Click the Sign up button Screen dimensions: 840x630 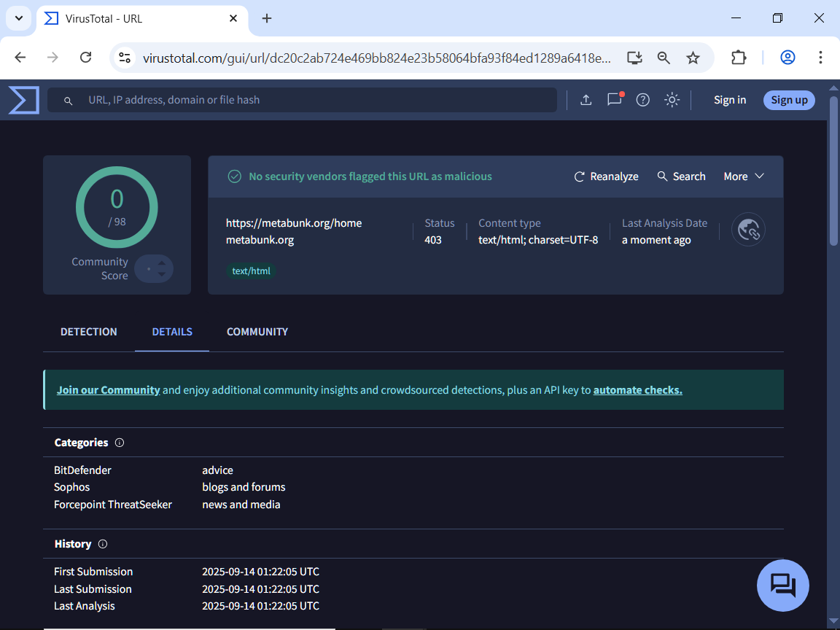(x=789, y=100)
